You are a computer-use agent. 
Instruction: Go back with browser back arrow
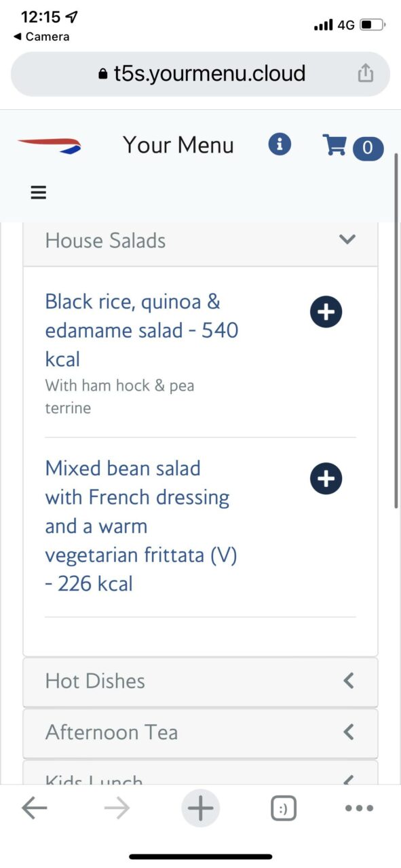(x=34, y=808)
